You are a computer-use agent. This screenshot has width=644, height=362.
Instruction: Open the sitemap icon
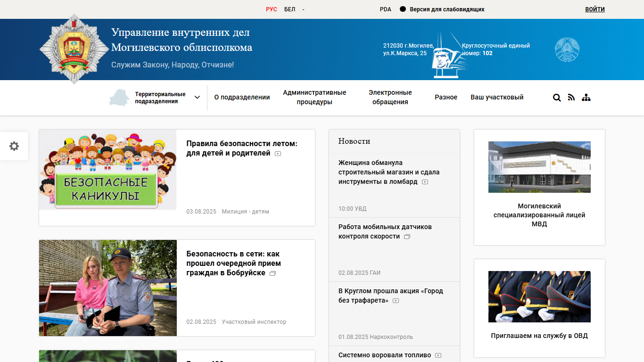pos(586,98)
